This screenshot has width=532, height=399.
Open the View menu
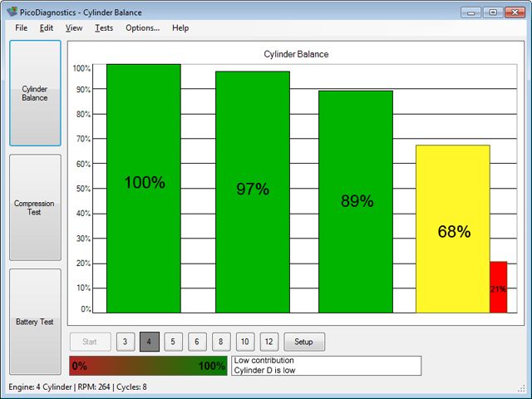tap(74, 27)
